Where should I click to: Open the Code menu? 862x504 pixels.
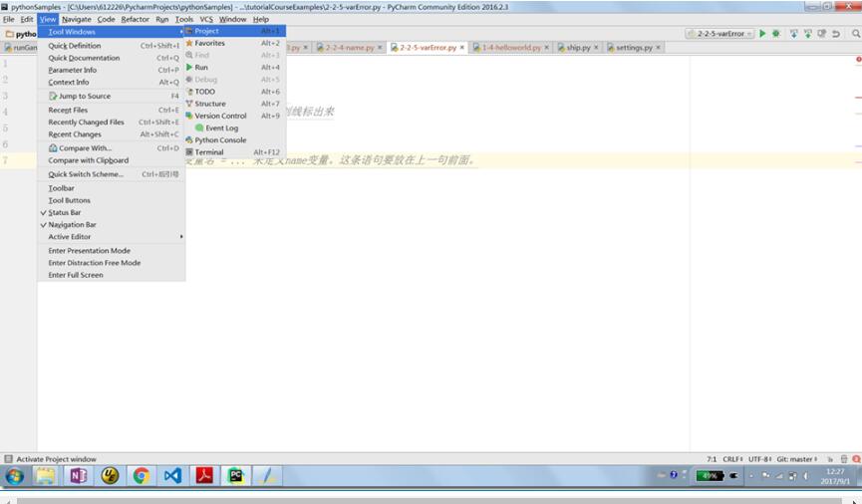pos(106,19)
